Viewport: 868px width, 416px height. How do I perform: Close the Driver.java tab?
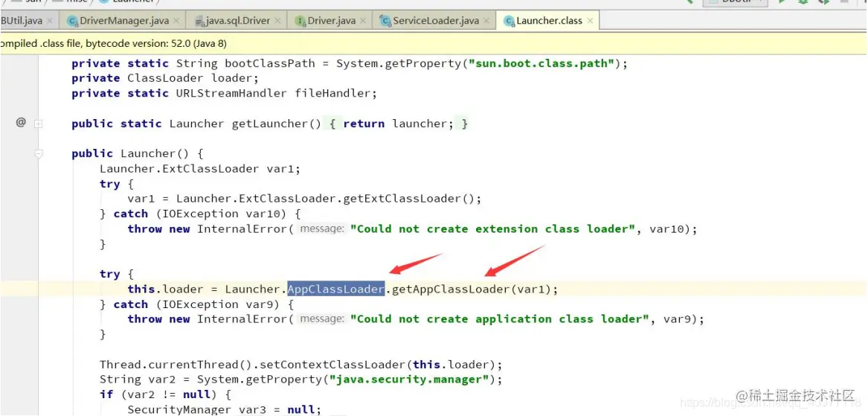[363, 21]
